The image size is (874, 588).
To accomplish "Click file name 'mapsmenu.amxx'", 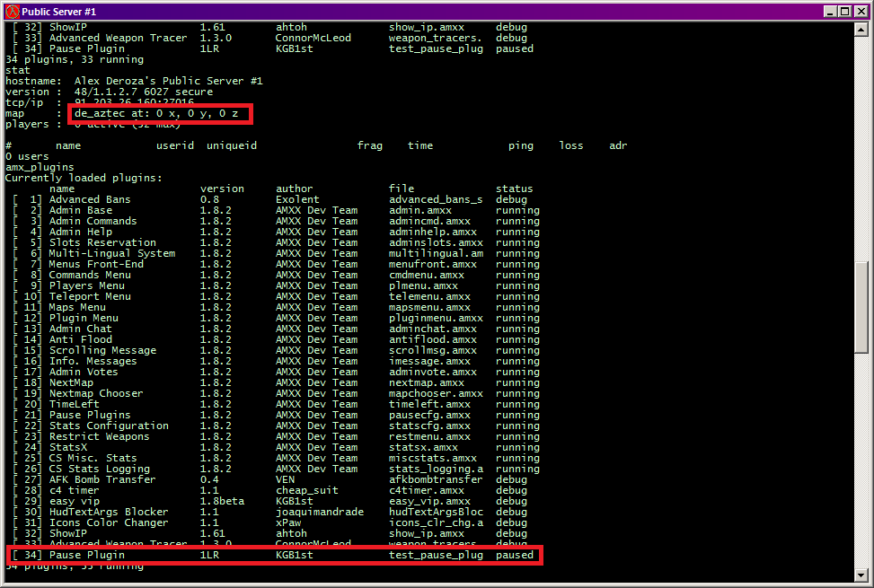I will coord(429,307).
